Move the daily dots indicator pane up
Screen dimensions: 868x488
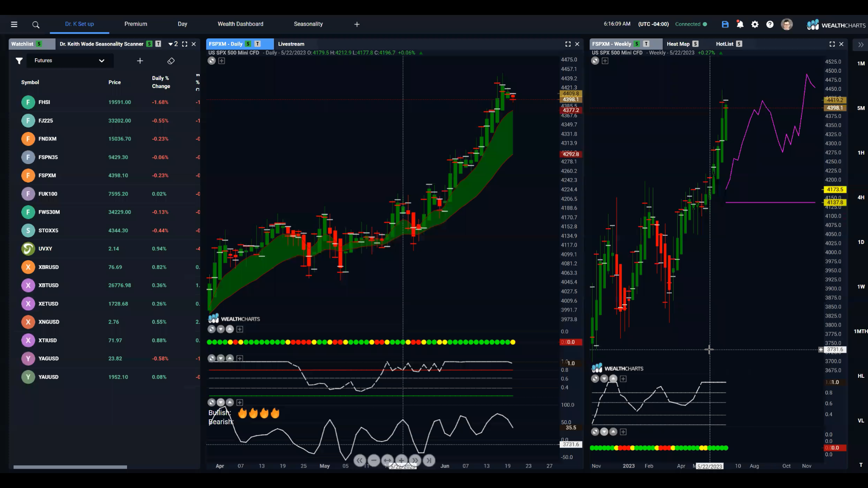point(230,329)
